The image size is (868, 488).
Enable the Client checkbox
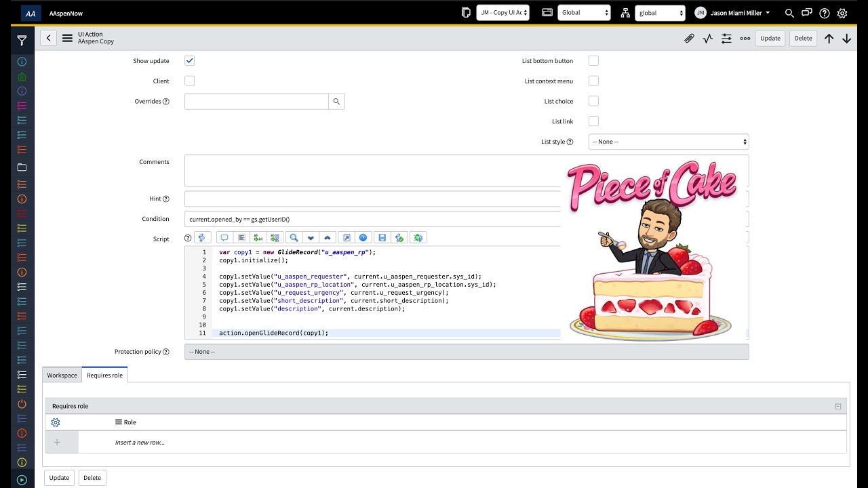[189, 81]
